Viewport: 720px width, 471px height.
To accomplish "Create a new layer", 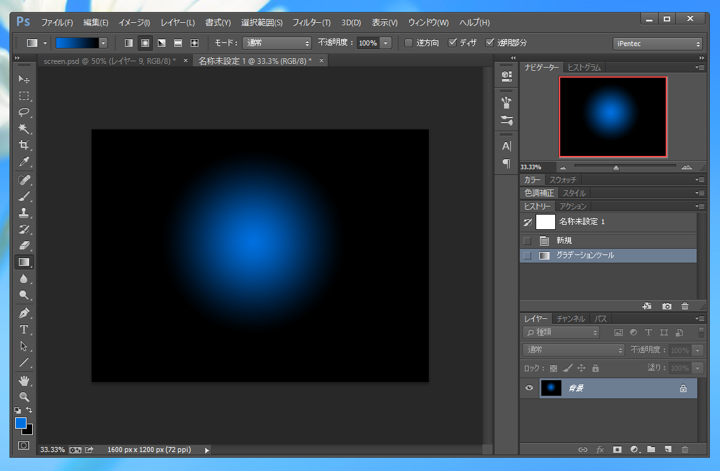I will (668, 449).
